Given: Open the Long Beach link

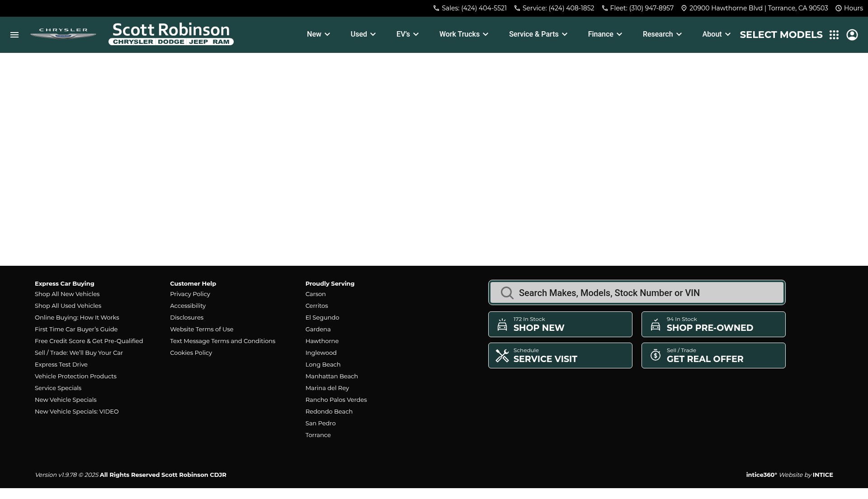Looking at the screenshot, I should (323, 365).
